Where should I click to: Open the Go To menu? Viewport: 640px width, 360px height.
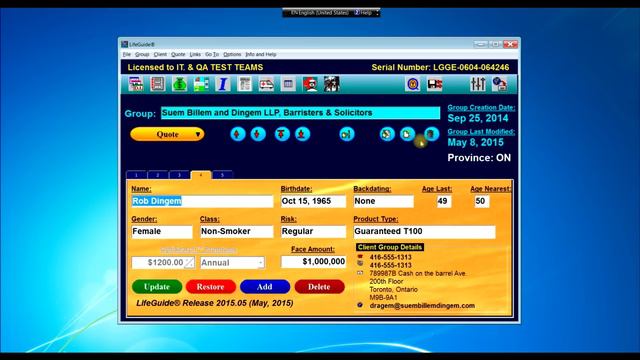point(212,54)
